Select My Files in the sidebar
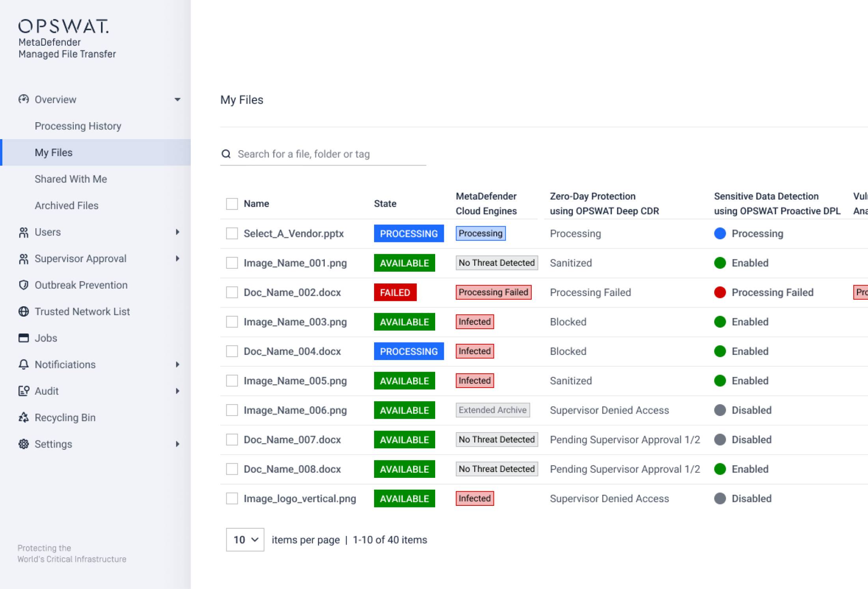This screenshot has width=868, height=589. point(95,152)
